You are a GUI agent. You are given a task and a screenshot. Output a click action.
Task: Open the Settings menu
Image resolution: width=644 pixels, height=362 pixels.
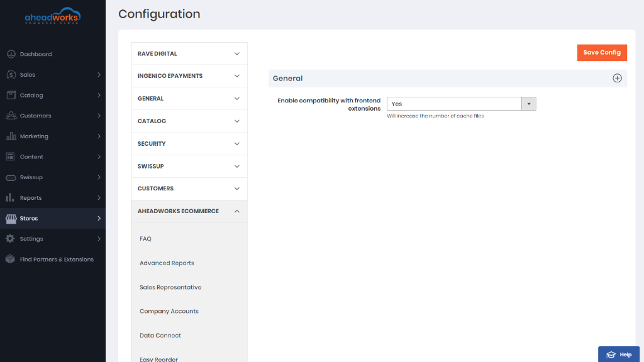pyautogui.click(x=53, y=238)
